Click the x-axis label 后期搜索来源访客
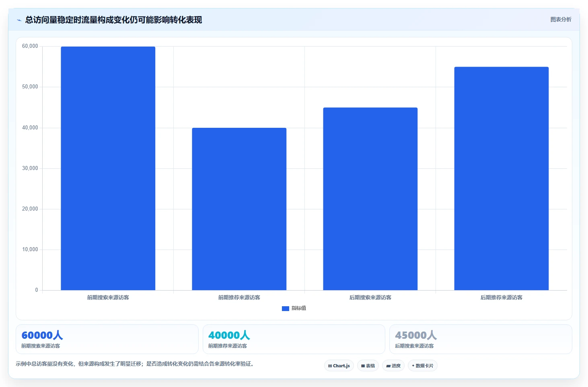Image resolution: width=588 pixels, height=387 pixels. [x=370, y=297]
